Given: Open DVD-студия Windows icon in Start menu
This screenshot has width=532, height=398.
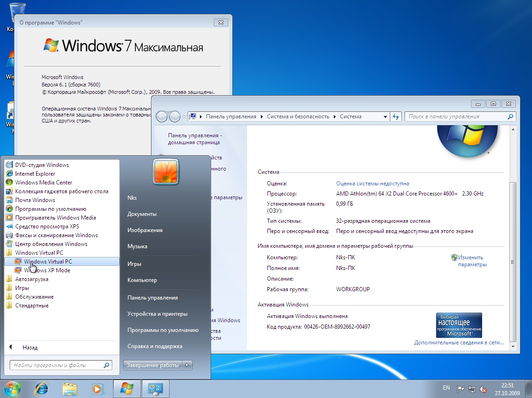Looking at the screenshot, I should coord(10,165).
